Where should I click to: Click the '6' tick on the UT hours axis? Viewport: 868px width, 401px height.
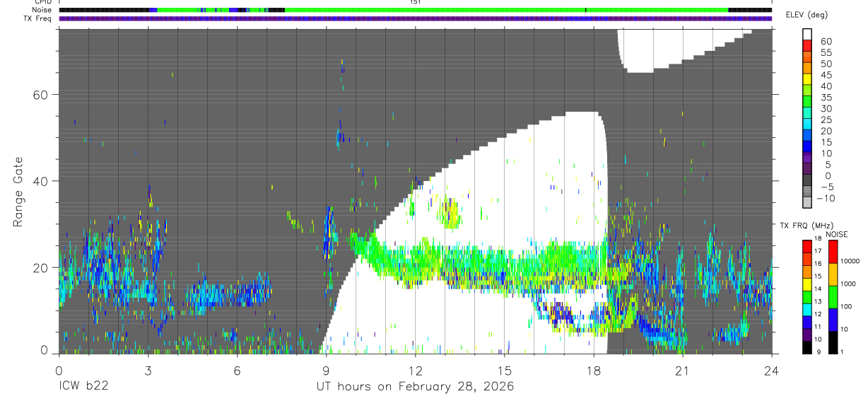pyautogui.click(x=237, y=370)
